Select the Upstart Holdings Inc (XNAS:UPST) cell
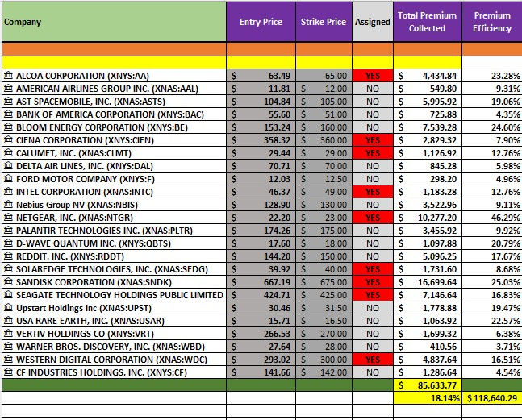The image size is (522, 420). [115, 308]
